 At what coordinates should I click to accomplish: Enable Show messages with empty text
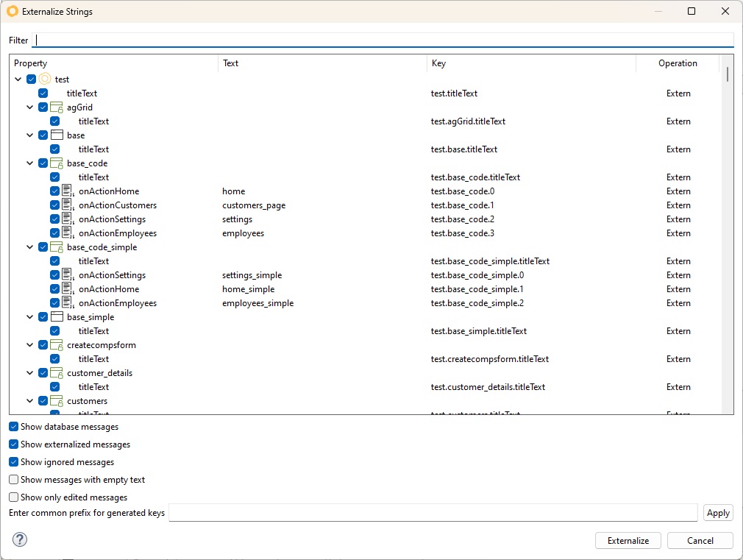[x=14, y=480]
